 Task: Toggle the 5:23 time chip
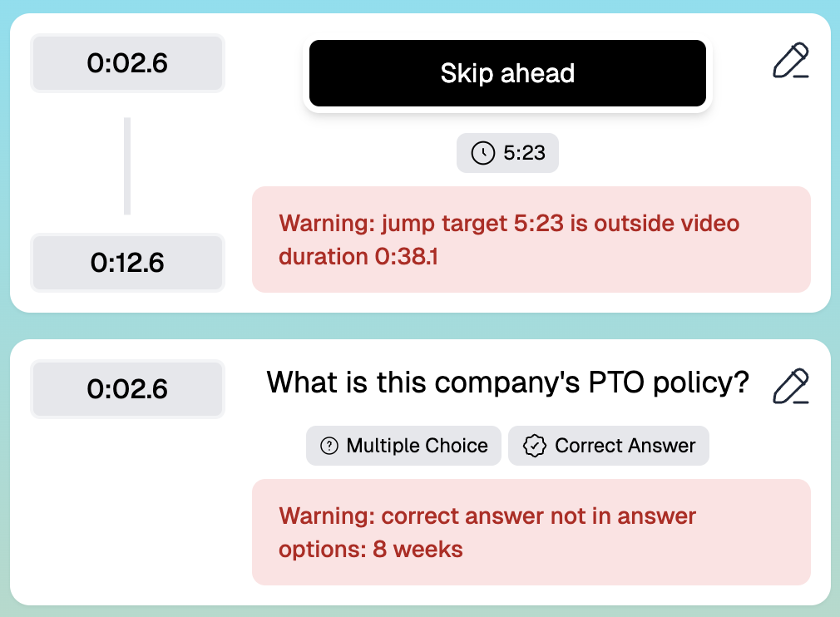tap(507, 153)
